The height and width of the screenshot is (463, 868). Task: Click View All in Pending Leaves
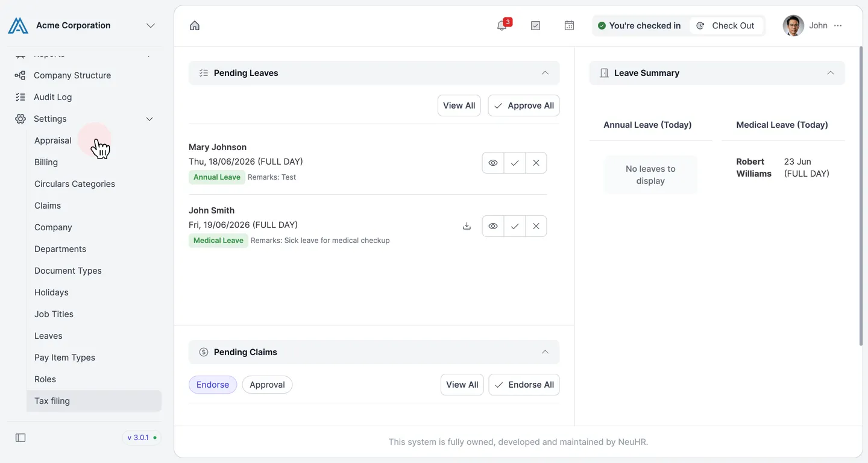pos(459,106)
